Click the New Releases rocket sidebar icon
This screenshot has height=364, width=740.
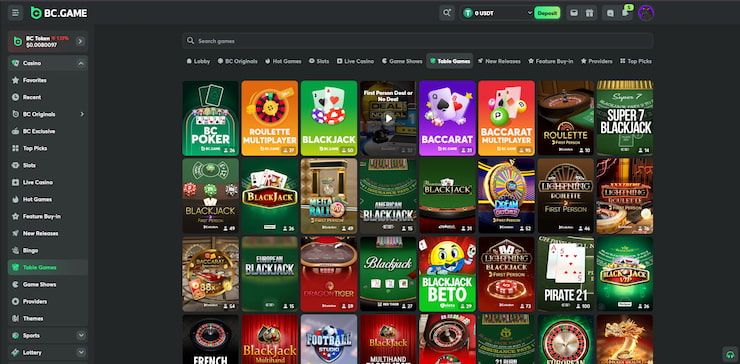pos(16,233)
